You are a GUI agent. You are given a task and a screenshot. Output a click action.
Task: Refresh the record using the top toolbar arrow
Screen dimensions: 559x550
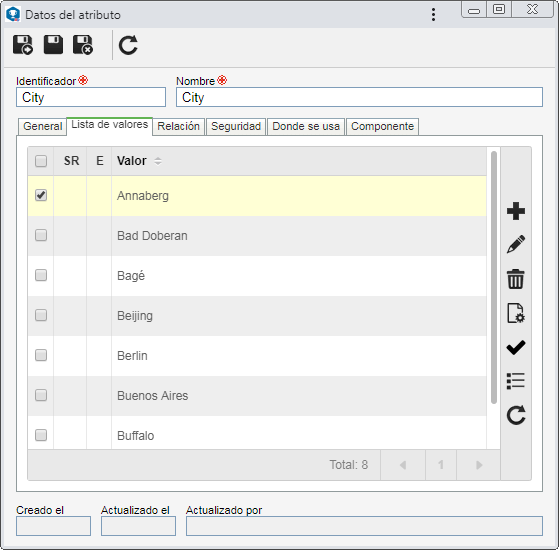coord(128,45)
